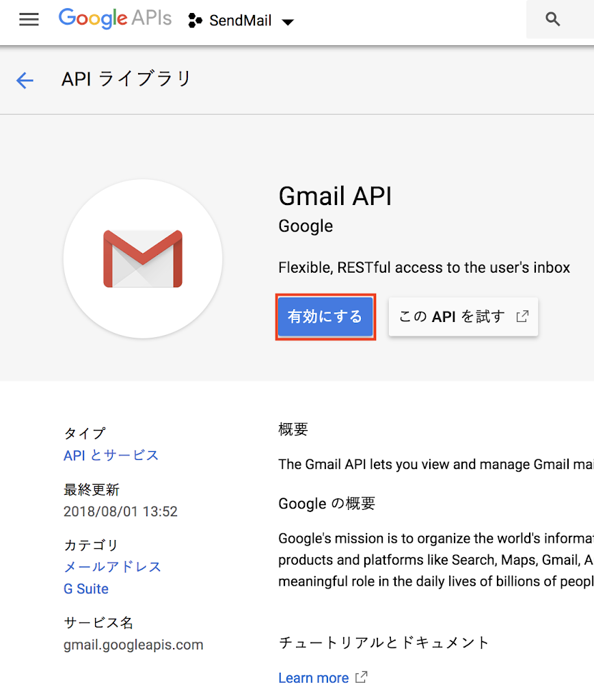Click the Gmail envelope logo
Screen dimensions: 594x700
point(143,258)
